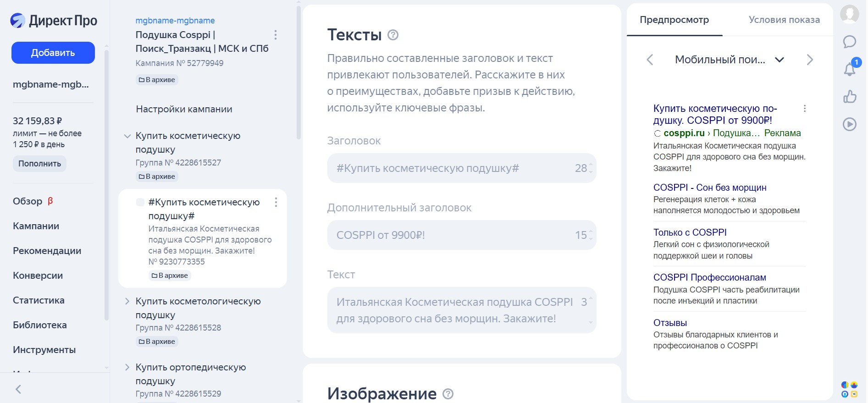
Task: Expand group Купить косметологическую подушку
Action: click(127, 301)
